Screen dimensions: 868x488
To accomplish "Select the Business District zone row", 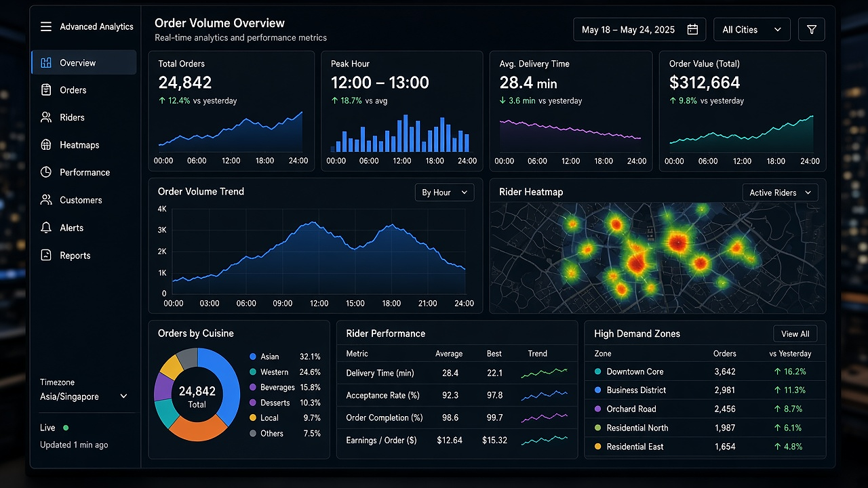I will 705,390.
